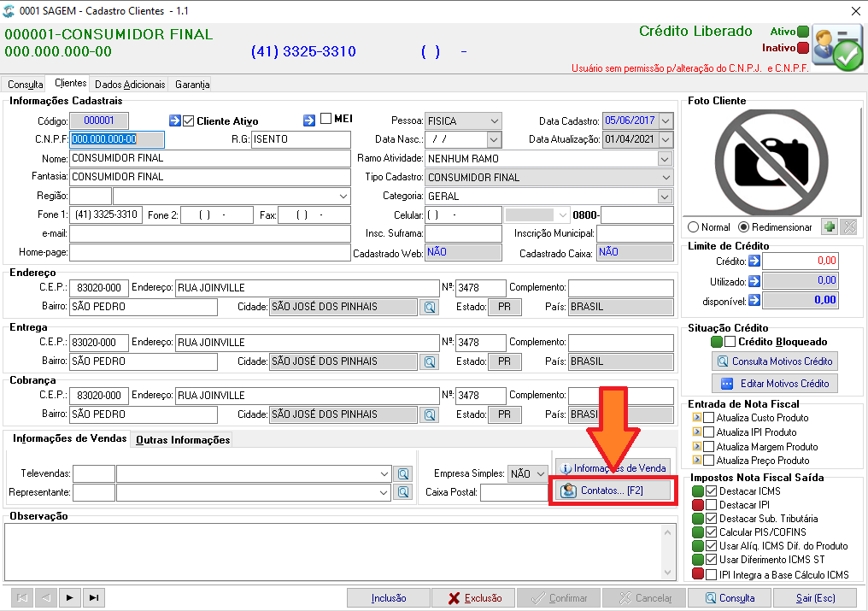Click blue arrow next to Utilizado
Screen dimensions: 868x611
tap(754, 281)
